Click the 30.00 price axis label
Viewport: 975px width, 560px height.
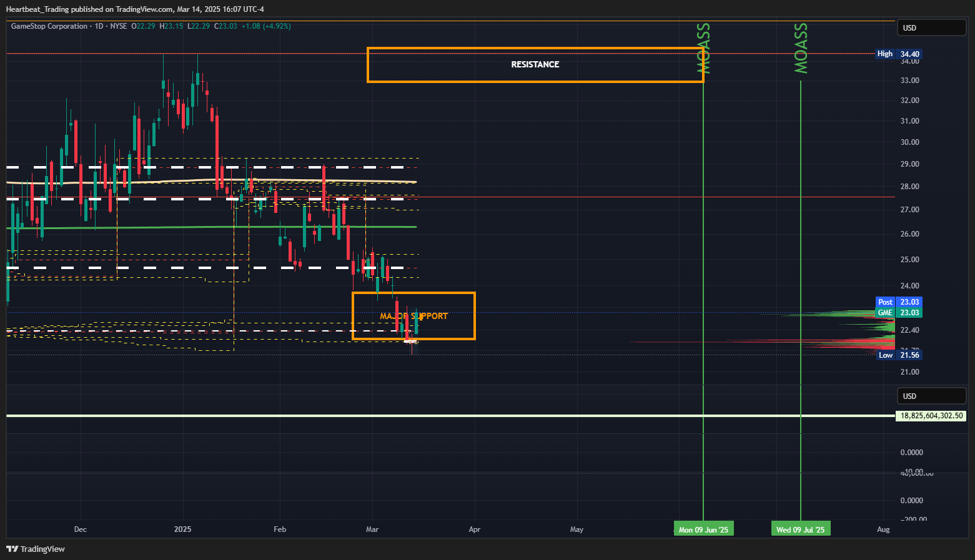click(910, 142)
